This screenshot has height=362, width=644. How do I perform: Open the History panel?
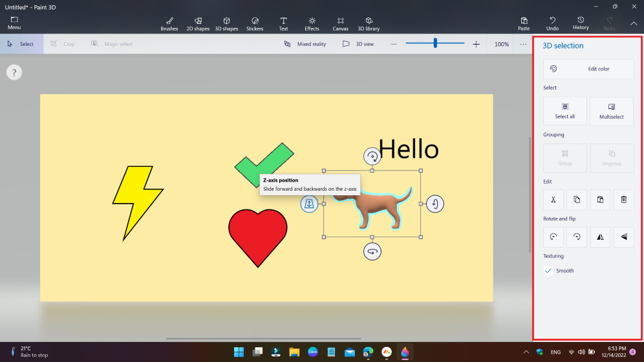[x=581, y=23]
